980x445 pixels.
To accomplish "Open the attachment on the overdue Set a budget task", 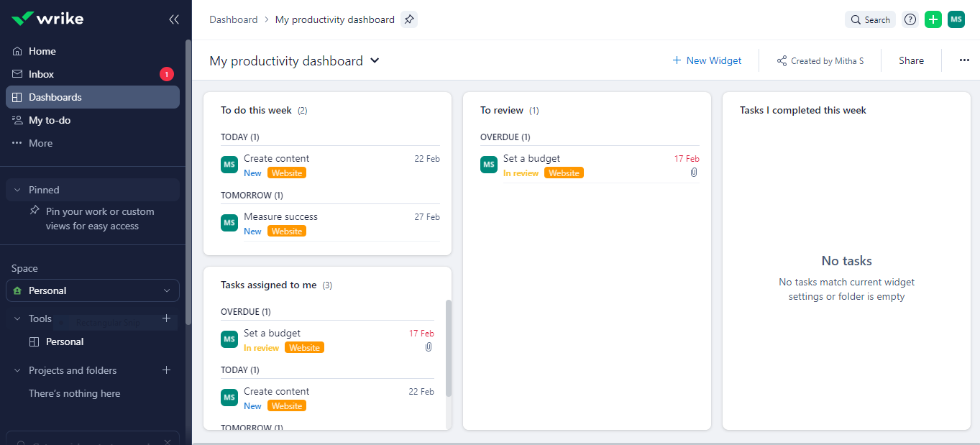I will [x=693, y=172].
